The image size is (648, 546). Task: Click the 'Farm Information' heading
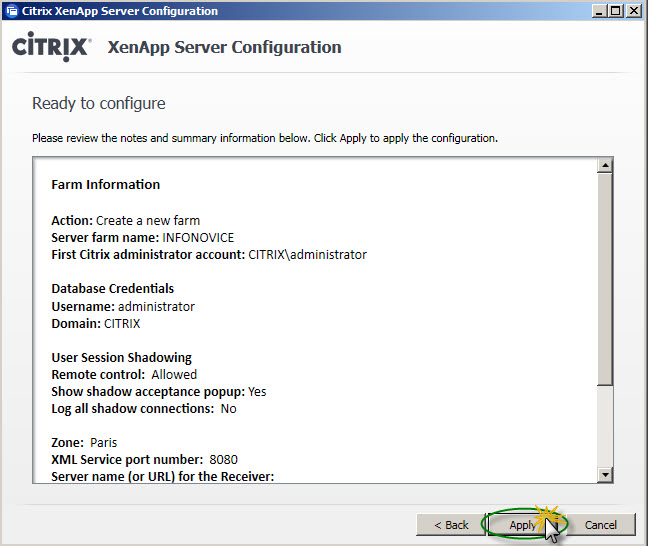105,184
